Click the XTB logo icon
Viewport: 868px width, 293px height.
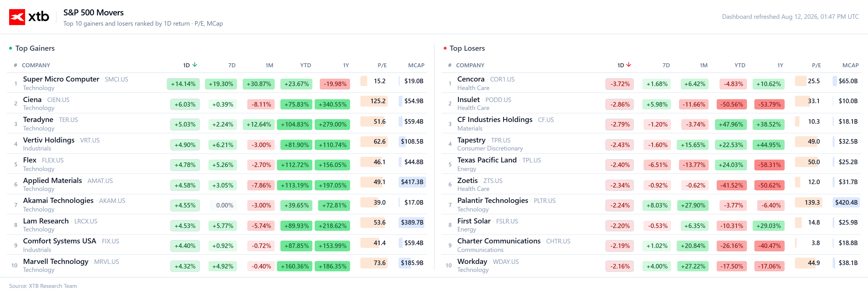click(17, 17)
